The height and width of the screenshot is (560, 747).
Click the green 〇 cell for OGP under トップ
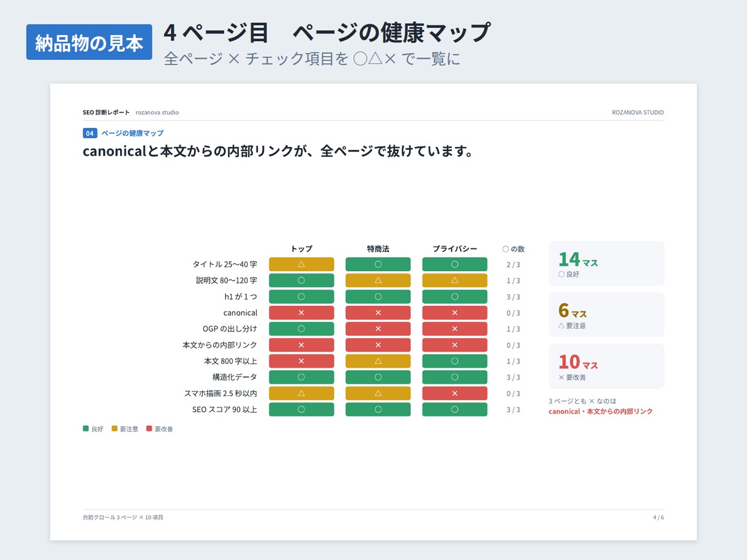[301, 329]
